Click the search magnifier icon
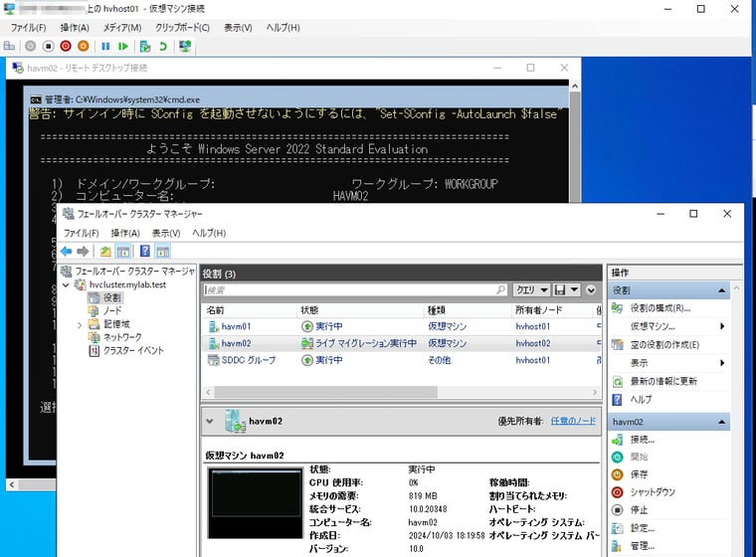This screenshot has width=756, height=557. pyautogui.click(x=501, y=289)
